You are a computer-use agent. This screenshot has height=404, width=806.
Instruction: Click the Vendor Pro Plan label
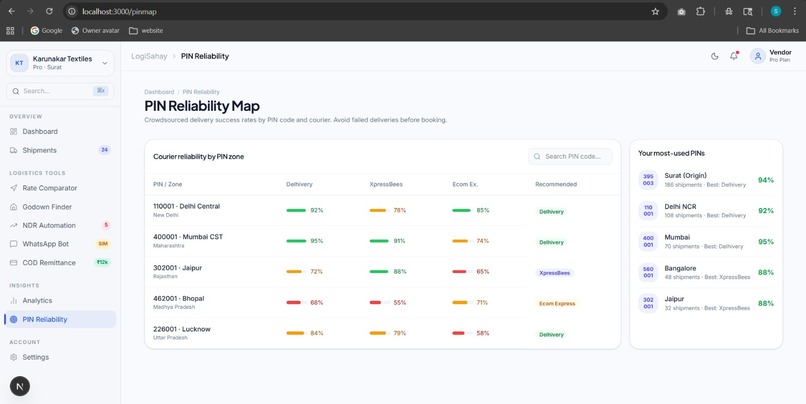coord(780,56)
